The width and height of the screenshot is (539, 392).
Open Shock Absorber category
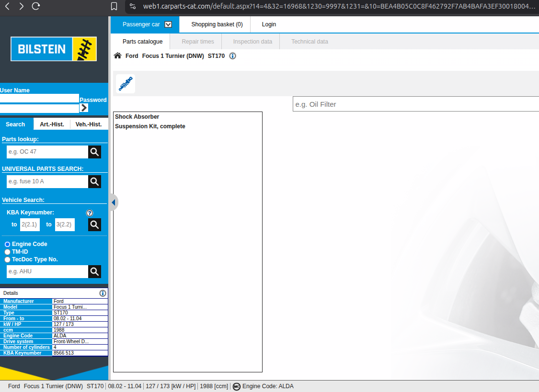(137, 117)
